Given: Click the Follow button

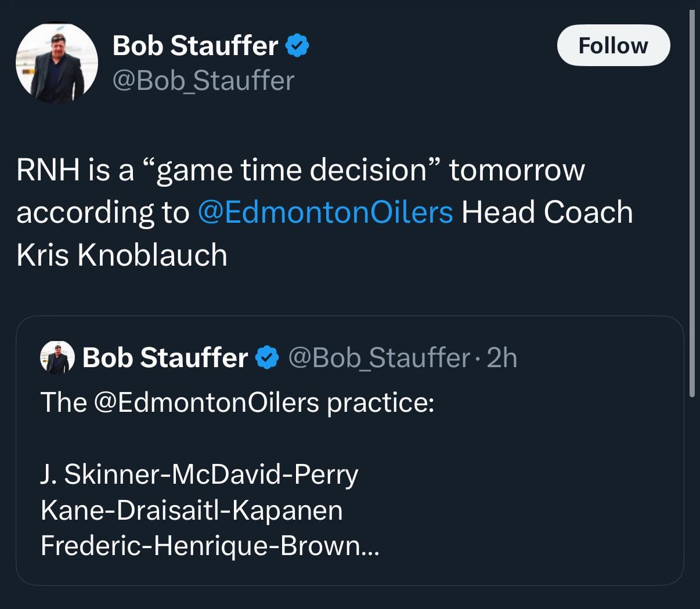Looking at the screenshot, I should click(613, 45).
